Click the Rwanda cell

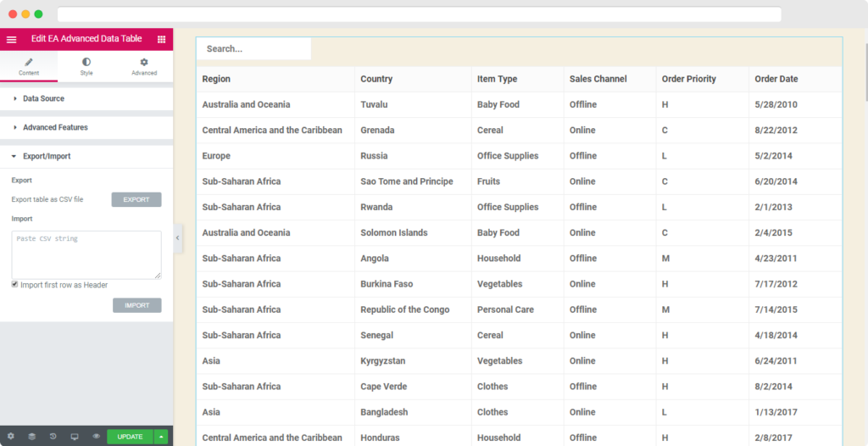tap(413, 207)
